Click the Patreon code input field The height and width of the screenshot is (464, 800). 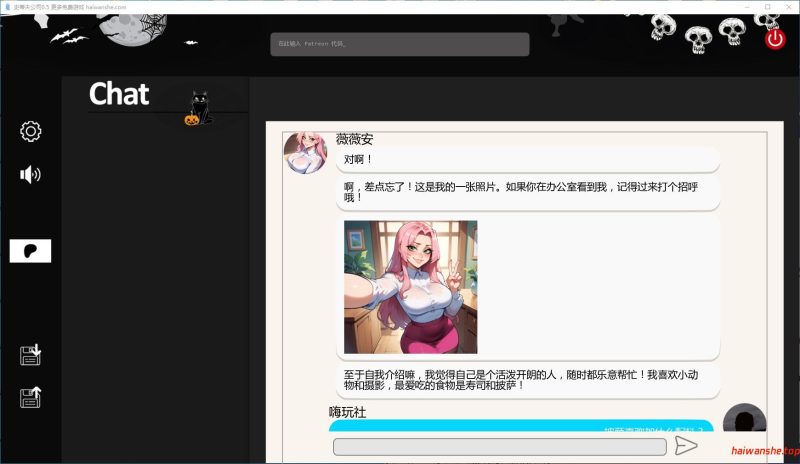pos(399,44)
